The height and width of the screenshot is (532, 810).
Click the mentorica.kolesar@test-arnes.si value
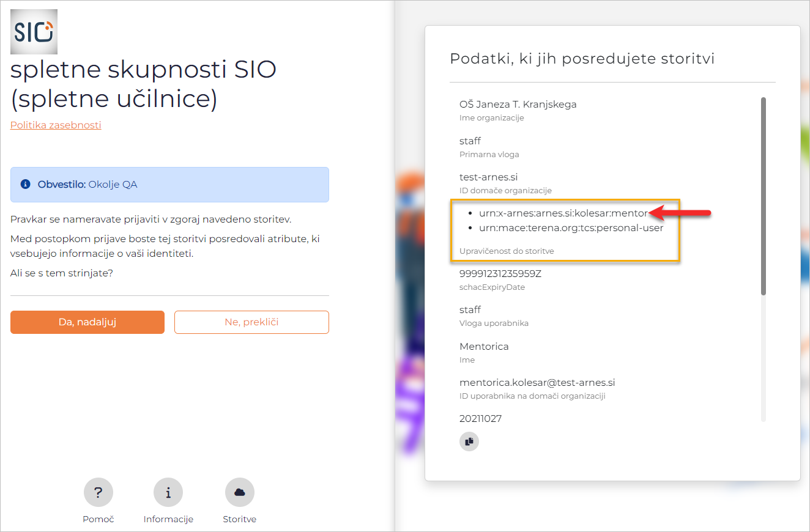tap(537, 383)
